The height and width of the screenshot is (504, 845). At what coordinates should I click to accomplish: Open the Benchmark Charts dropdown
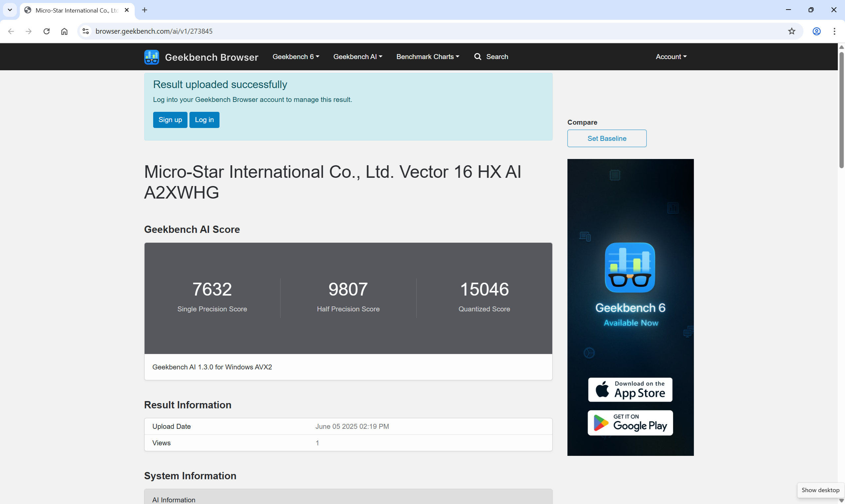[428, 57]
